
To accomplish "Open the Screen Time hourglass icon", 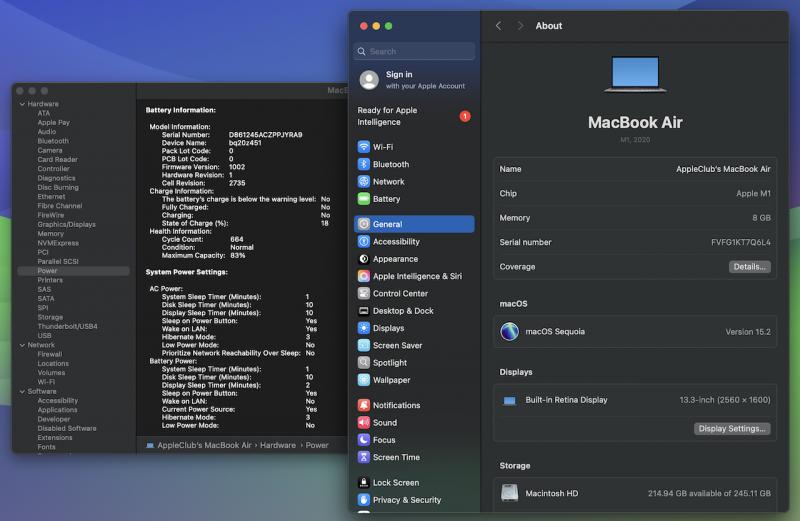I will [x=363, y=457].
